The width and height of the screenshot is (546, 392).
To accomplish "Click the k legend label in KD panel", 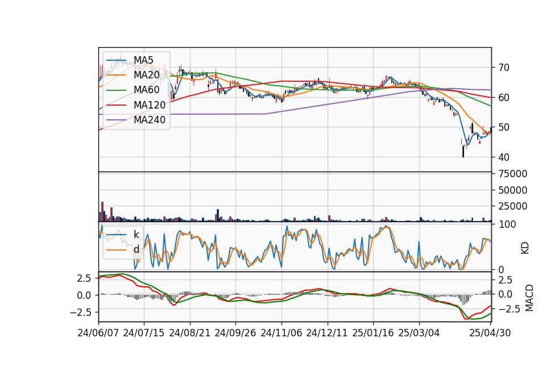I will pos(136,235).
